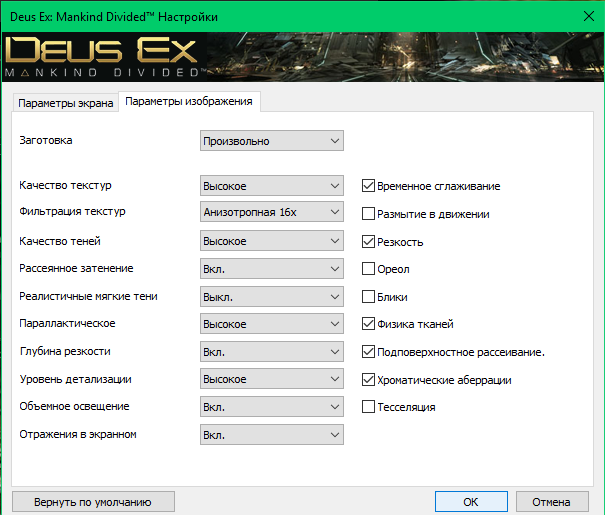
Task: Switch to the Параметры экрана tab
Action: tap(66, 103)
